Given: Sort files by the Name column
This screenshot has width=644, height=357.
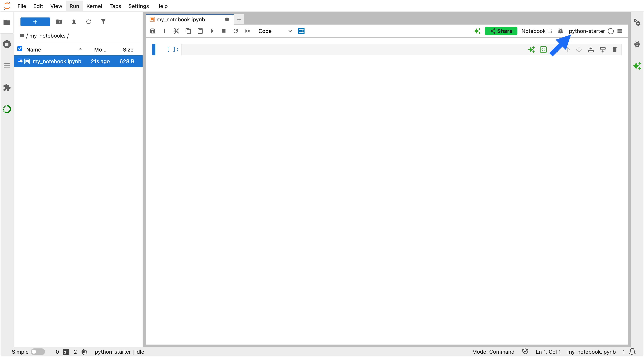Looking at the screenshot, I should (x=34, y=49).
